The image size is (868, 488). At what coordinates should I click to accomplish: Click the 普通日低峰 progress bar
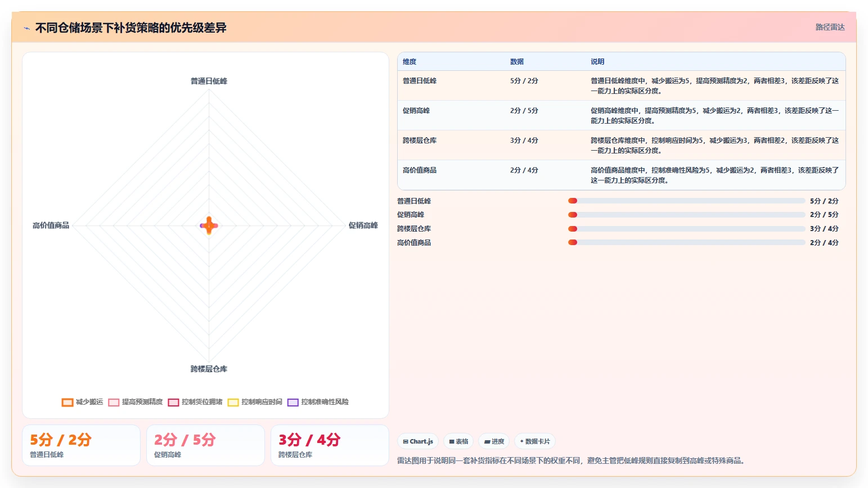(686, 201)
